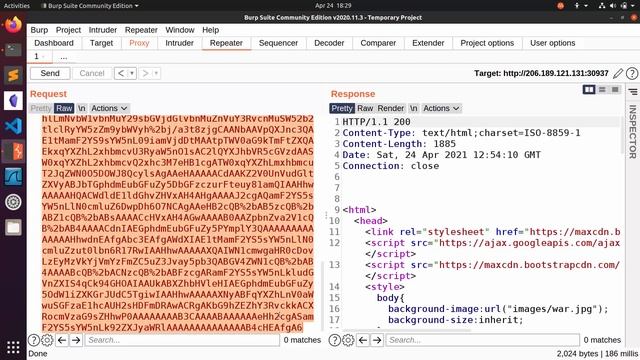This screenshot has width=640, height=360.
Task: Open the Window menu
Action: click(180, 30)
